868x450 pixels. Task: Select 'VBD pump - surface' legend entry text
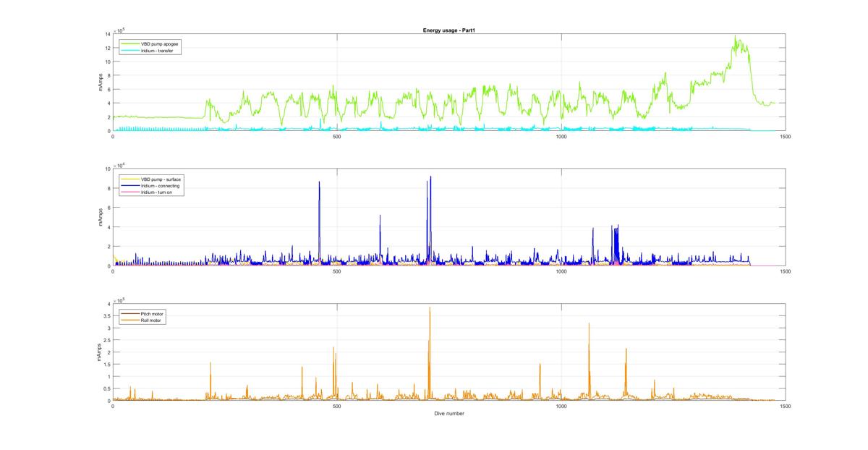coord(161,178)
